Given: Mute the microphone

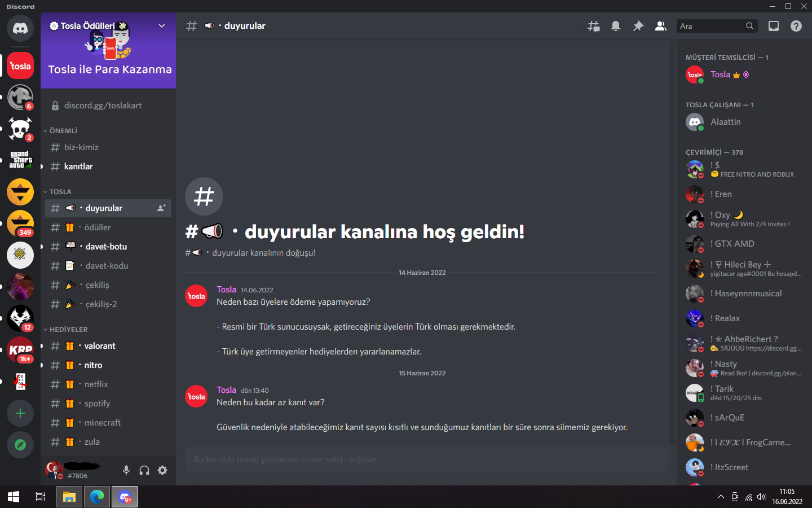Looking at the screenshot, I should tap(126, 470).
